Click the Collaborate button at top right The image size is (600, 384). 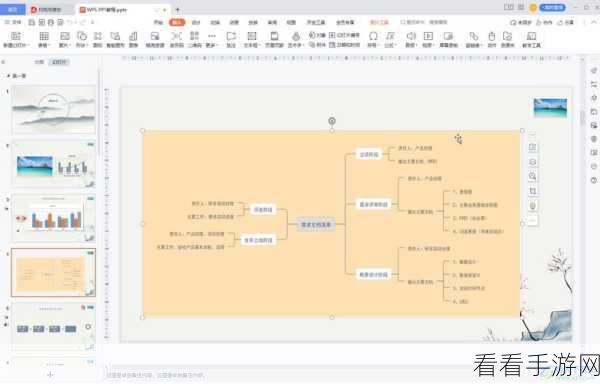pyautogui.click(x=545, y=23)
